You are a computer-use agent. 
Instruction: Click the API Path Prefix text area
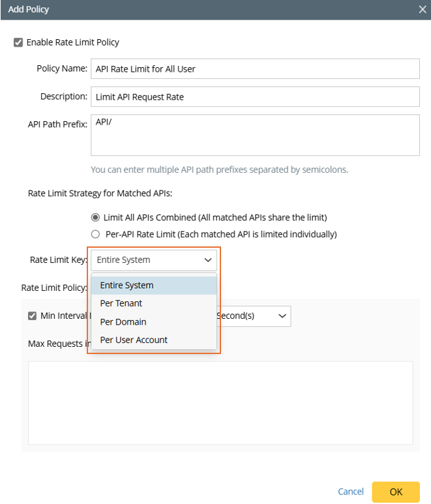click(254, 135)
